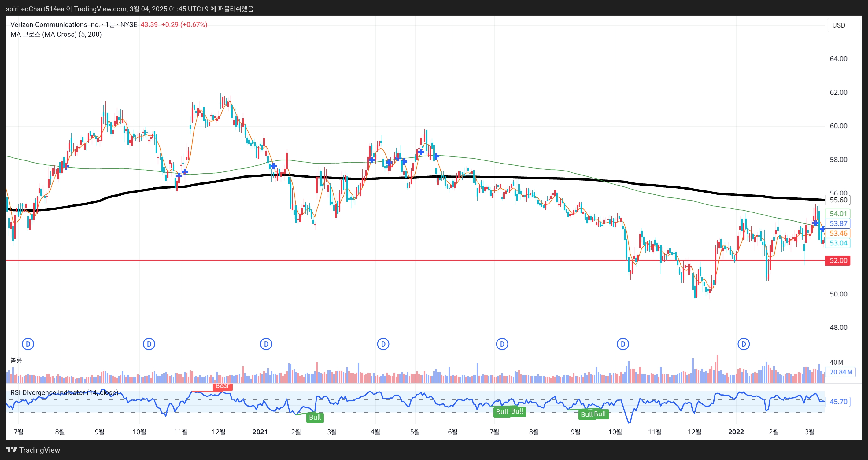
Task: Click the TradingView logo at the bottom left
Action: pyautogui.click(x=33, y=450)
